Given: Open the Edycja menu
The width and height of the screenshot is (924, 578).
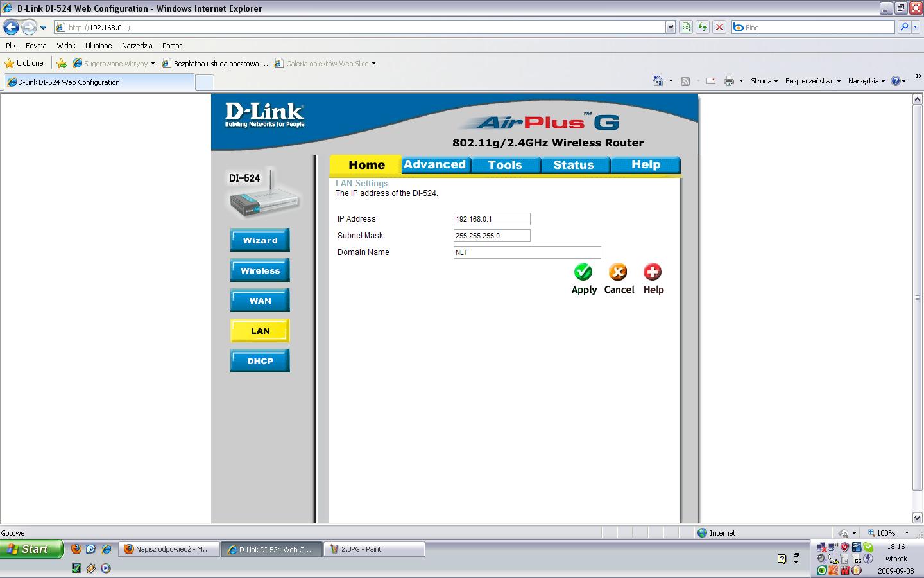Looking at the screenshot, I should (x=36, y=46).
